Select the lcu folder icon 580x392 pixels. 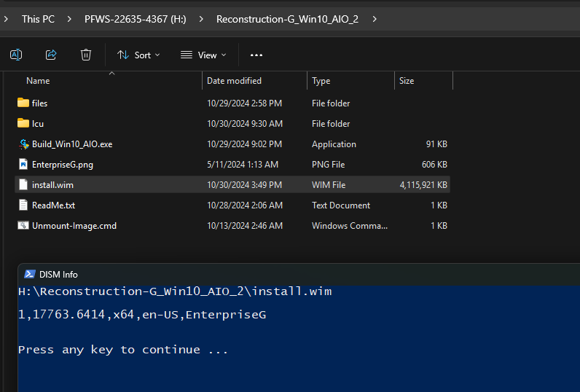[23, 123]
